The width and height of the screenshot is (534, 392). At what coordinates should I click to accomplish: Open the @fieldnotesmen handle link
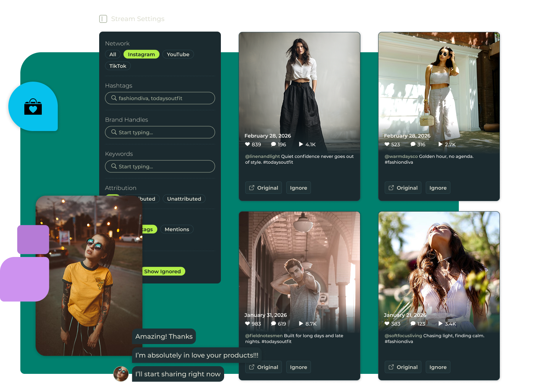click(x=264, y=336)
